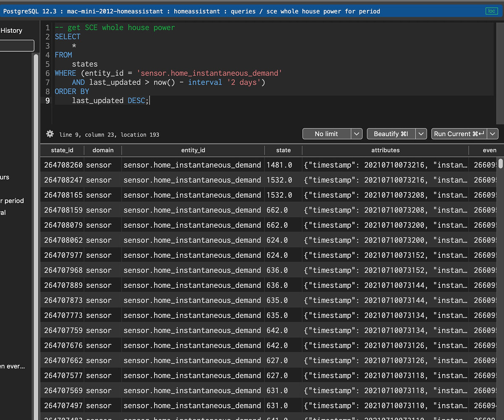
Task: Click the loc badge in the title bar
Action: tap(491, 11)
